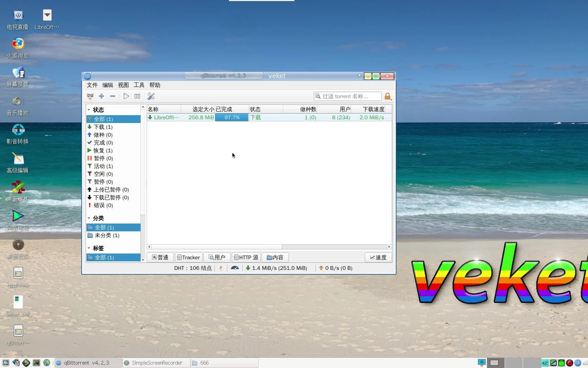The width and height of the screenshot is (588, 368).
Task: Select category 未分类 (1)
Action: coord(113,235)
